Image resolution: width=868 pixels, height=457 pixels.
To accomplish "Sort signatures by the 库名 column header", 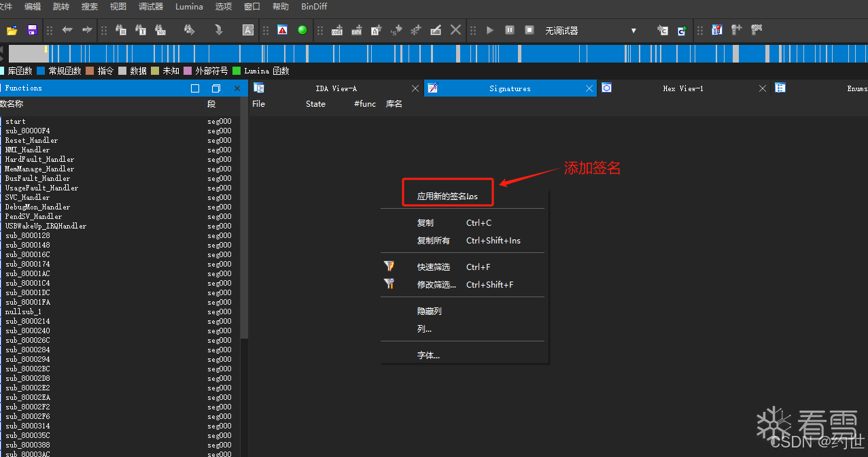I will click(x=394, y=104).
